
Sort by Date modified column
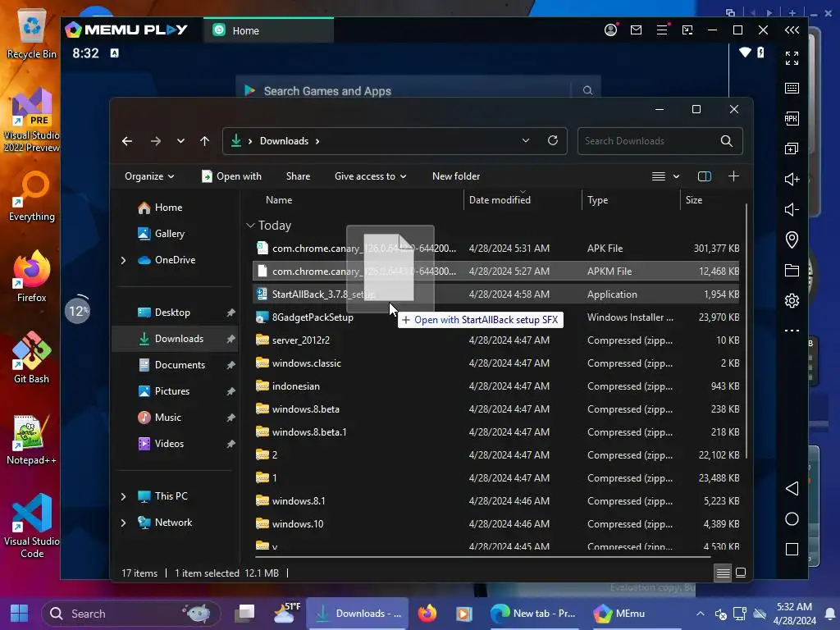523,200
